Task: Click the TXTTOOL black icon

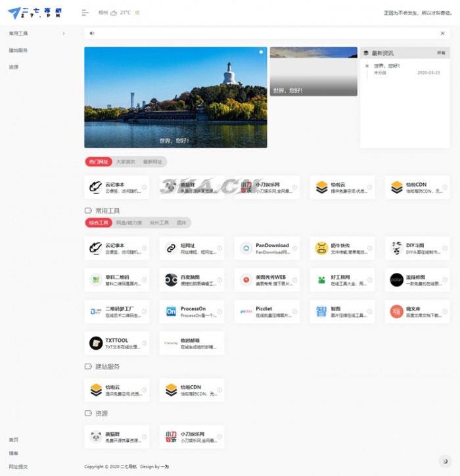Action: tap(96, 343)
